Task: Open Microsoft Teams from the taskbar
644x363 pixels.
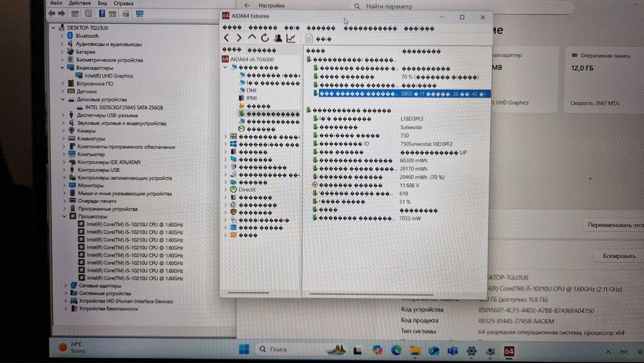Action: tap(453, 350)
